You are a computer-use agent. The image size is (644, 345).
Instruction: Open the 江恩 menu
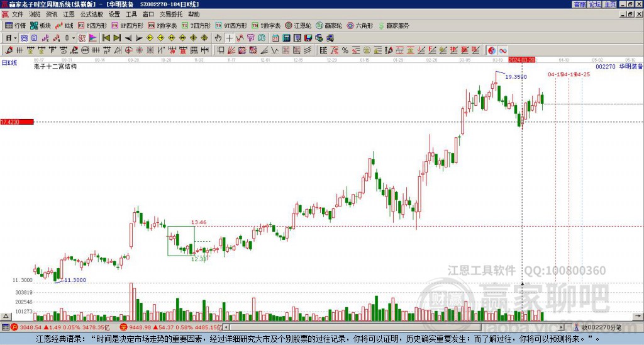coord(69,14)
